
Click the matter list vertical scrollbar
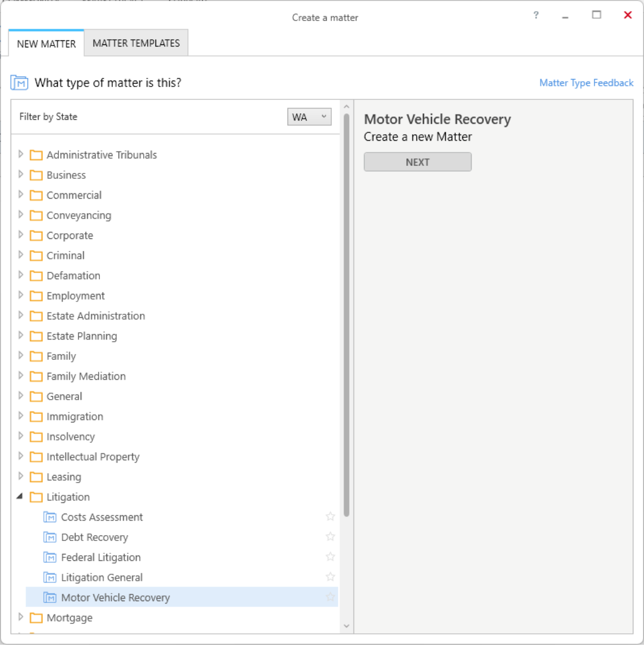(x=347, y=315)
